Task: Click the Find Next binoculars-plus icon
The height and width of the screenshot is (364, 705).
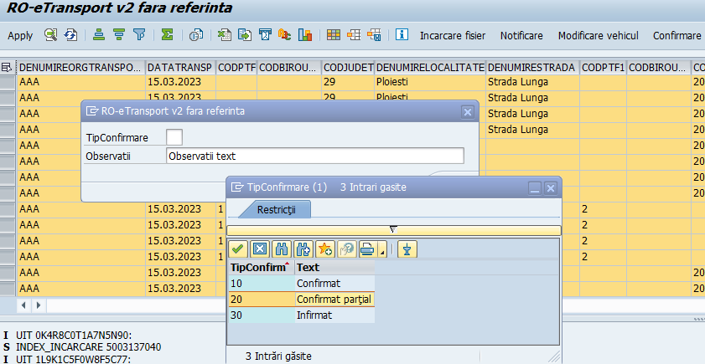Action: [303, 249]
